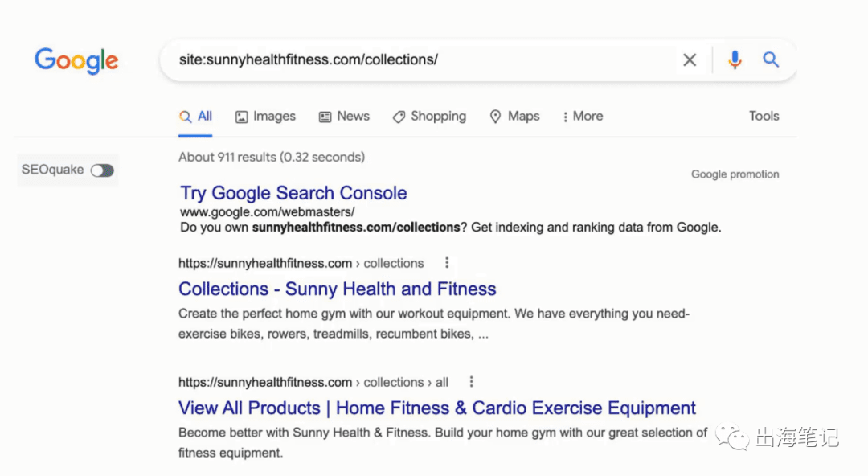Open search Tools
This screenshot has width=868, height=476.
[764, 116]
